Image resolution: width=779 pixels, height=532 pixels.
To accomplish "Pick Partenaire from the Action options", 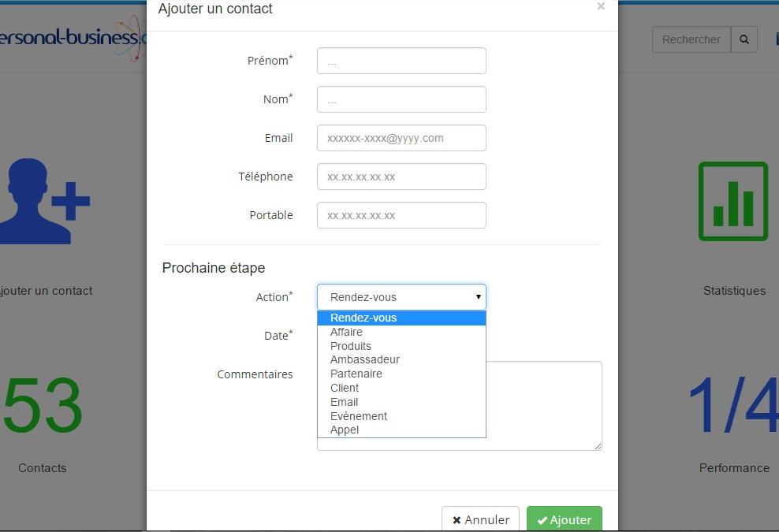I will (x=356, y=374).
